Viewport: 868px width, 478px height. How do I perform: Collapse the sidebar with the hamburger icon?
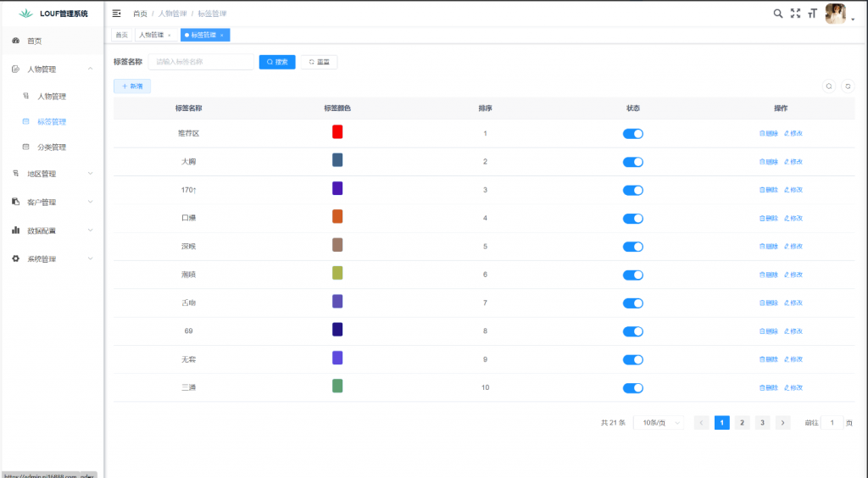[117, 14]
